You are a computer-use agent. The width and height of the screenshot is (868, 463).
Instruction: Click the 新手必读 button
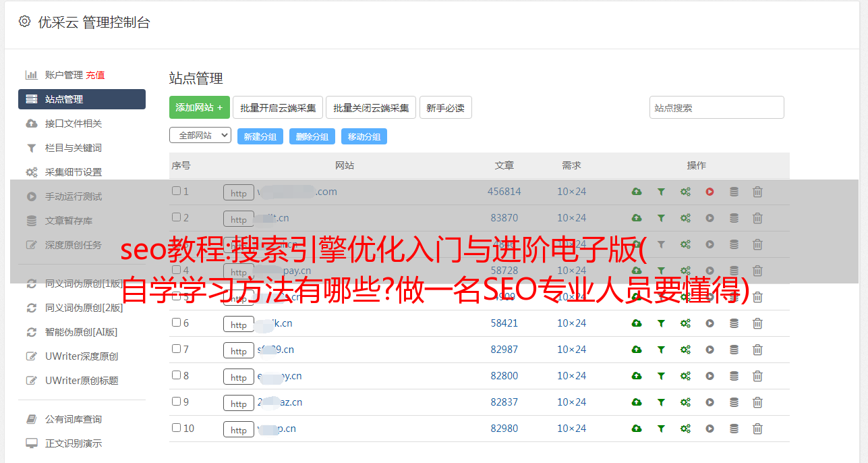tap(445, 107)
